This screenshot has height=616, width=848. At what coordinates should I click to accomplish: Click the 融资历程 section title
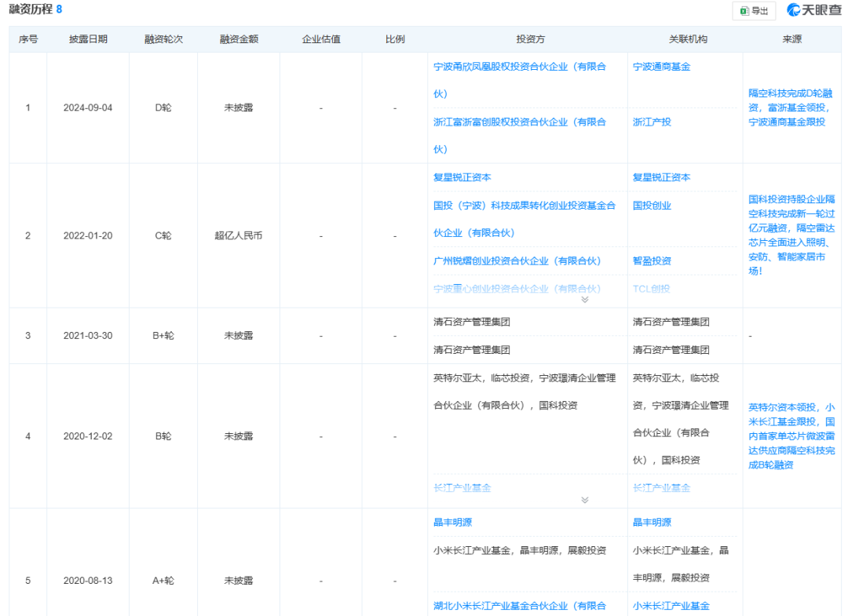pos(31,9)
